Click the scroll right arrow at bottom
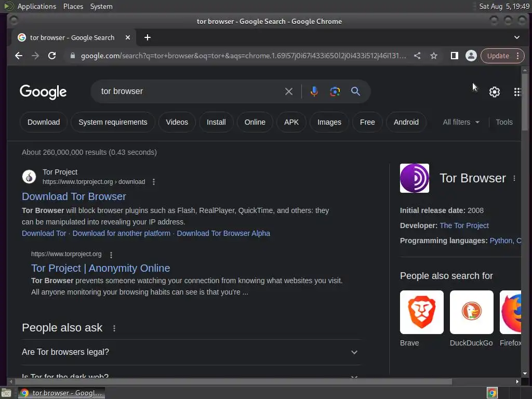 coord(517,382)
